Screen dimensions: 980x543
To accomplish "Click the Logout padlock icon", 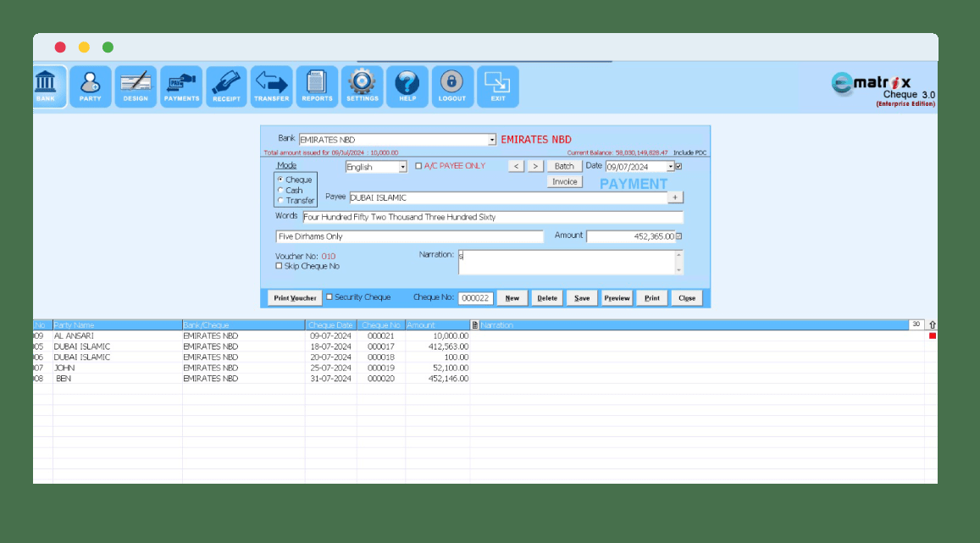I will tap(452, 86).
